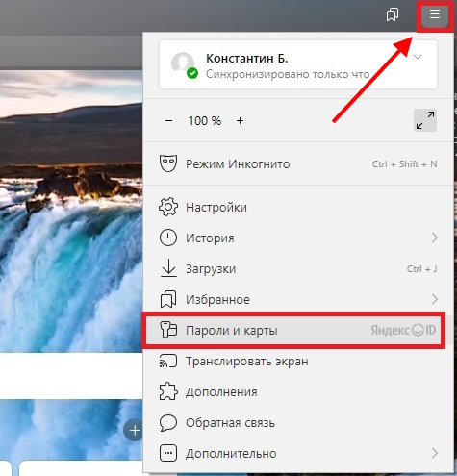Click the Ctrl + Shift + N shortcut label
The height and width of the screenshot is (476, 457).
404,164
